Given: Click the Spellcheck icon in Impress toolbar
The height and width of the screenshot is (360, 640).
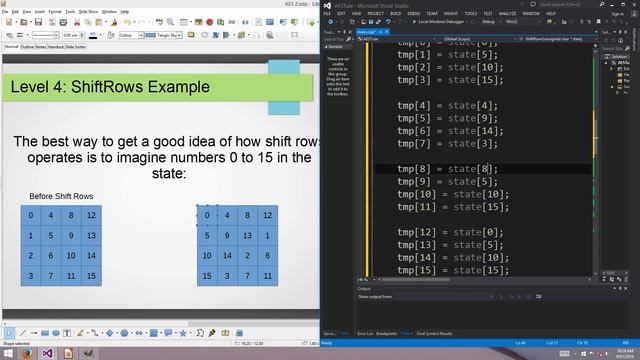Looking at the screenshot, I should (159, 22).
